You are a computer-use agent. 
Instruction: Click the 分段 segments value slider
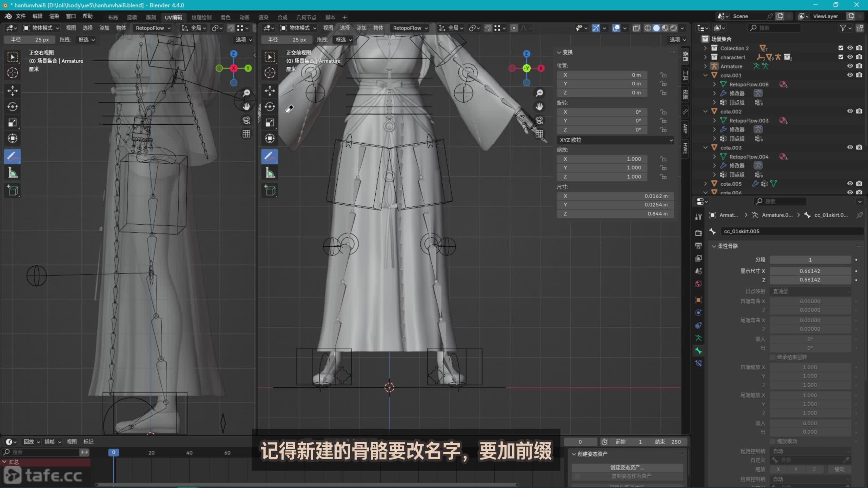(x=810, y=260)
